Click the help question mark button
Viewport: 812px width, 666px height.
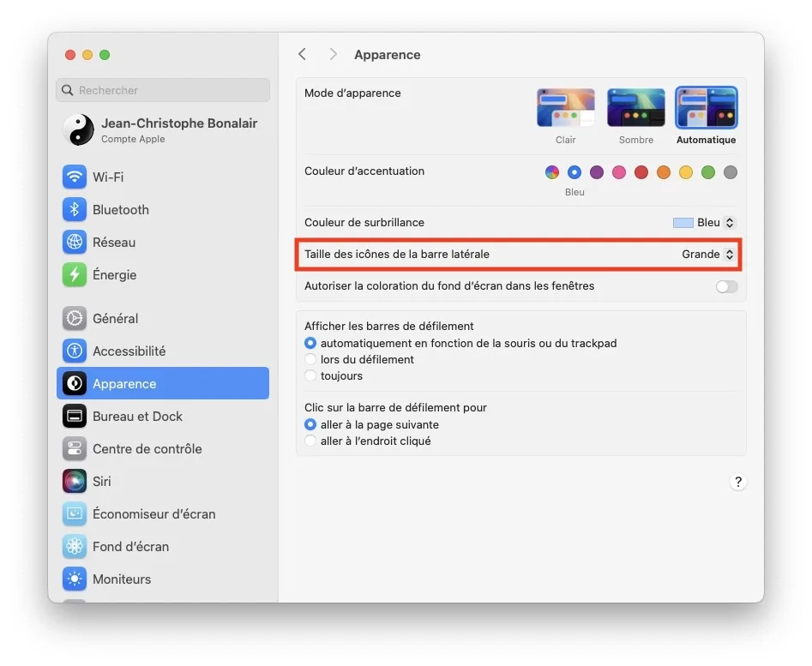(x=738, y=482)
